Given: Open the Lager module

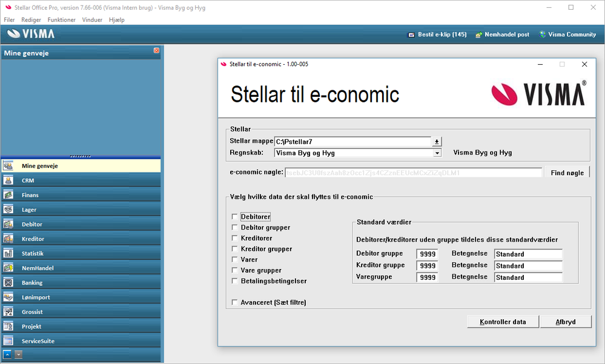Looking at the screenshot, I should tap(81, 210).
